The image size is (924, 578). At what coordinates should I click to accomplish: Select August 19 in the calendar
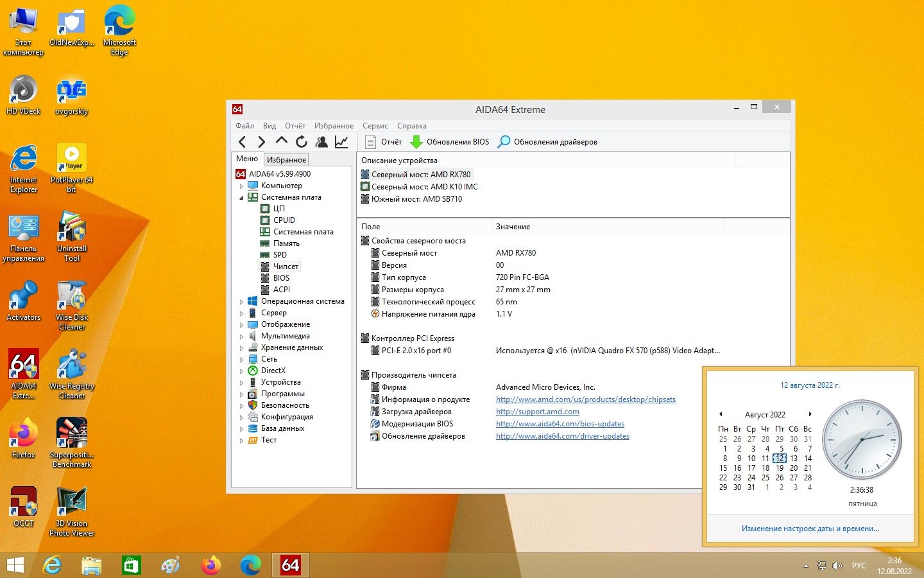pyautogui.click(x=780, y=468)
